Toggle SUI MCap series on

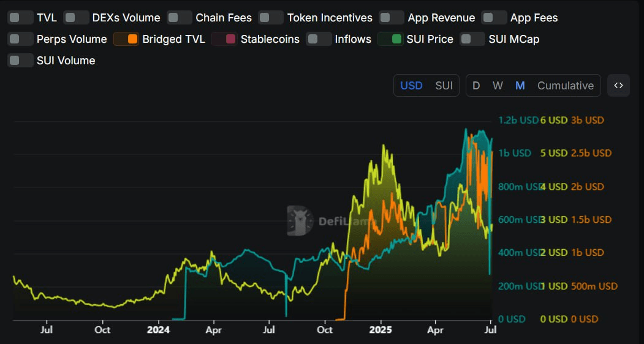(x=472, y=39)
